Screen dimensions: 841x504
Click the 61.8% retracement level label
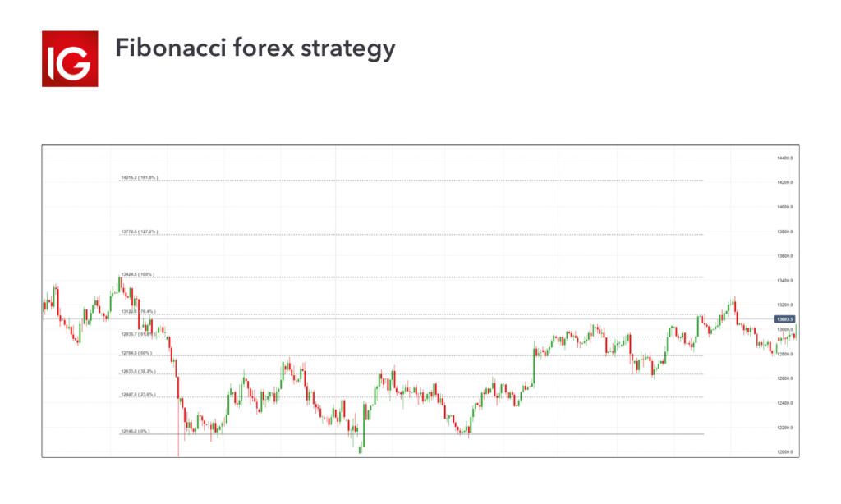tap(138, 334)
